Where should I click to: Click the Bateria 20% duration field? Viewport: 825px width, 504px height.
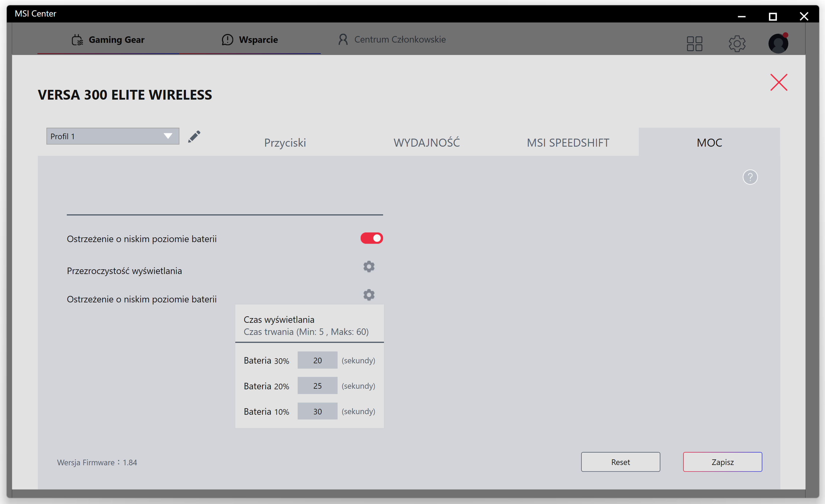317,386
